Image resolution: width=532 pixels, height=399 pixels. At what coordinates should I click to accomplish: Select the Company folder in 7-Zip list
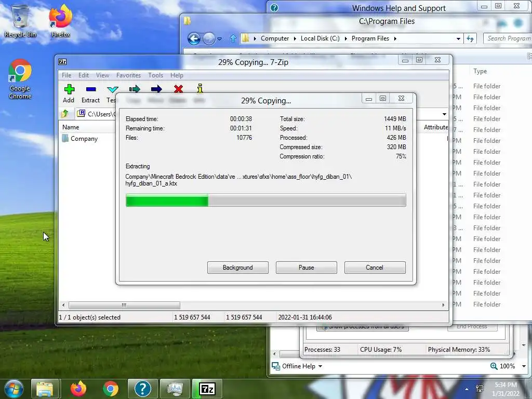(x=81, y=139)
